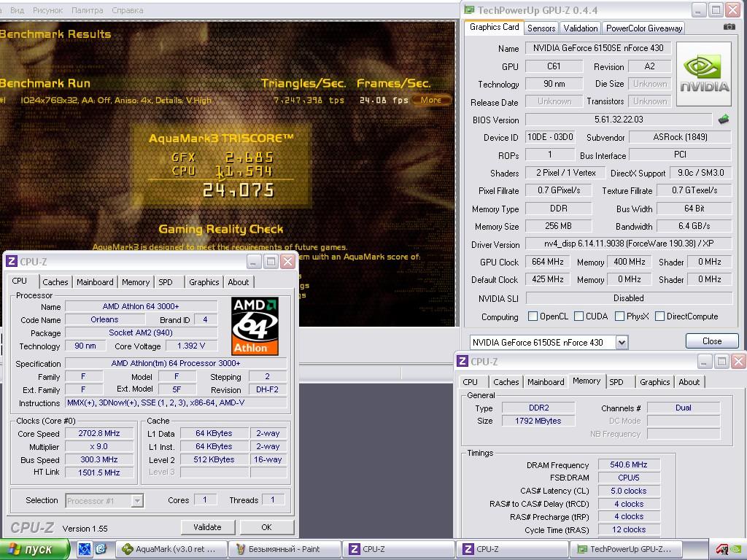
Task: Click the Core Speed 2702.8 MHz field
Action: tap(99, 433)
